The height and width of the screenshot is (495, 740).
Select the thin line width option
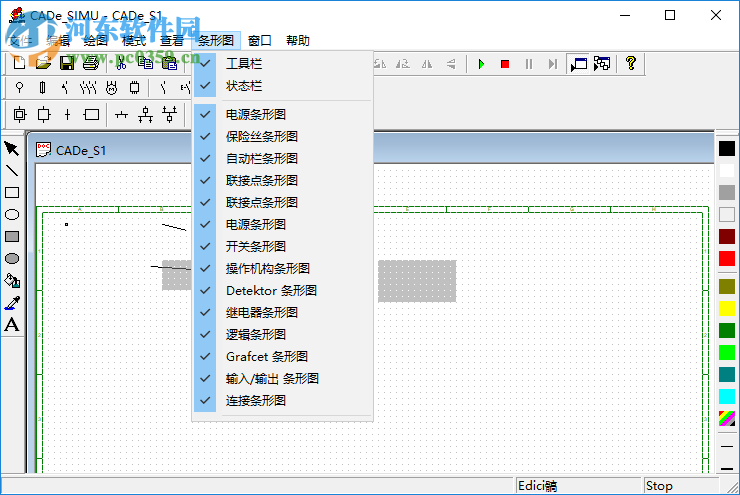(x=727, y=446)
